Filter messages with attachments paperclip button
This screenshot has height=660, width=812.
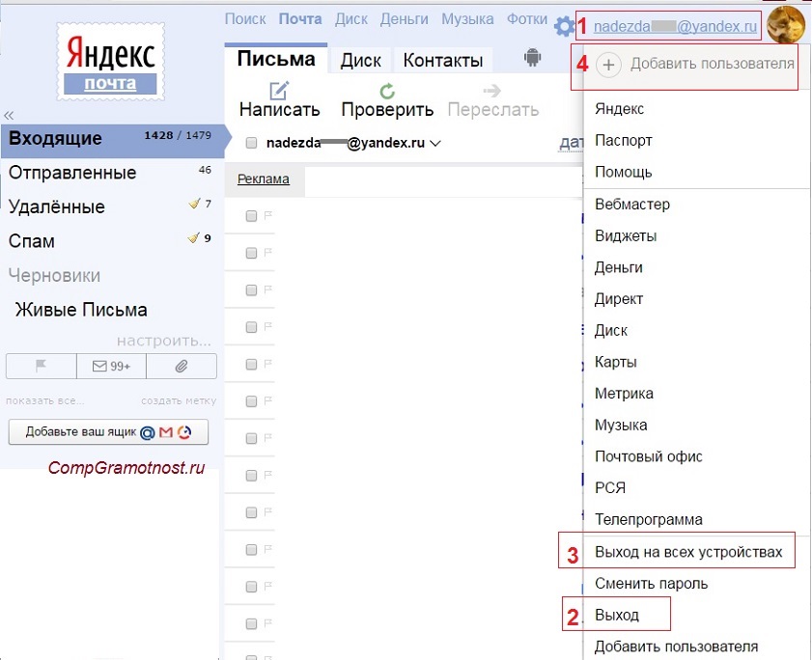pos(182,367)
